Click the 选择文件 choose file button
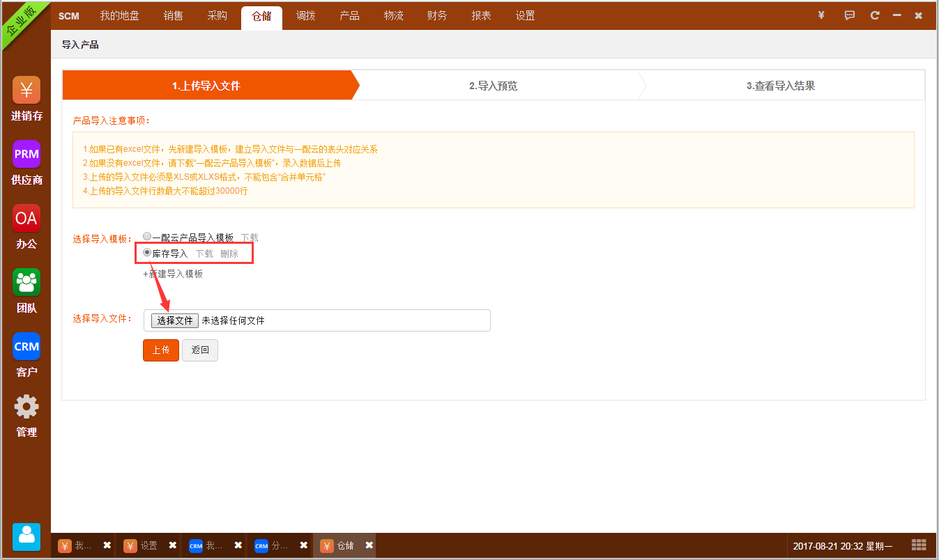This screenshot has width=939, height=560. point(175,320)
